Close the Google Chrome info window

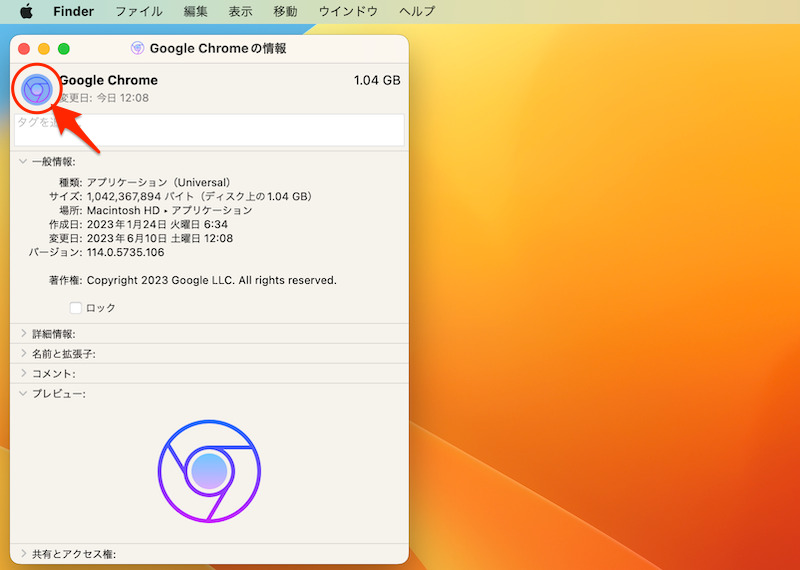pos(24,48)
